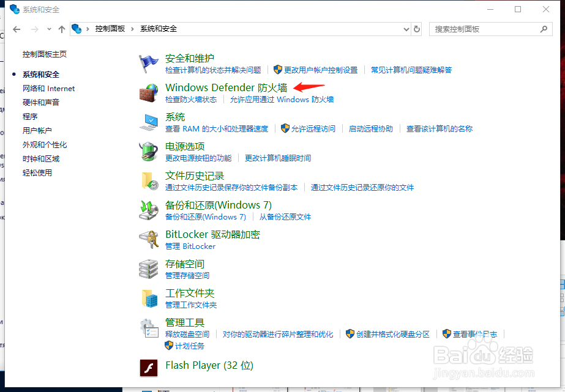Click 系统和安全 in the address breadcrumb
This screenshot has width=565, height=392.
pyautogui.click(x=159, y=29)
